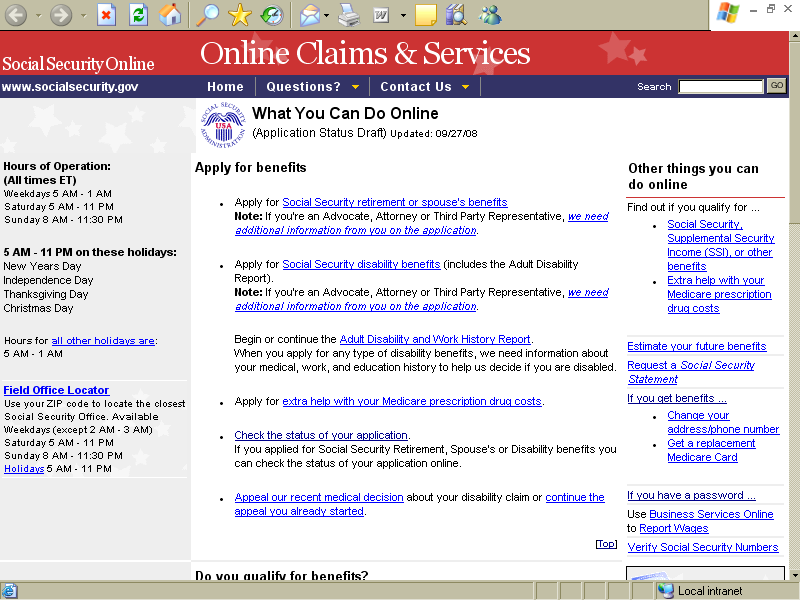Click the vertical scrollbar up arrow

point(794,36)
